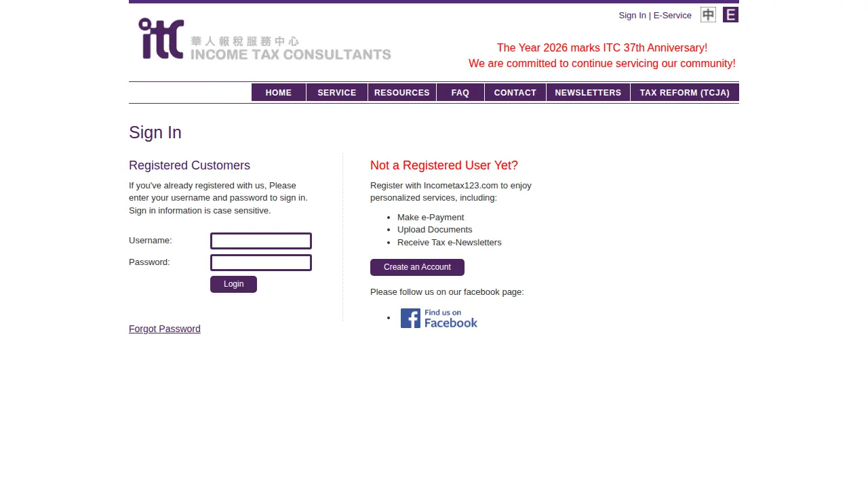
Task: Open the HOME menu item
Action: click(279, 93)
